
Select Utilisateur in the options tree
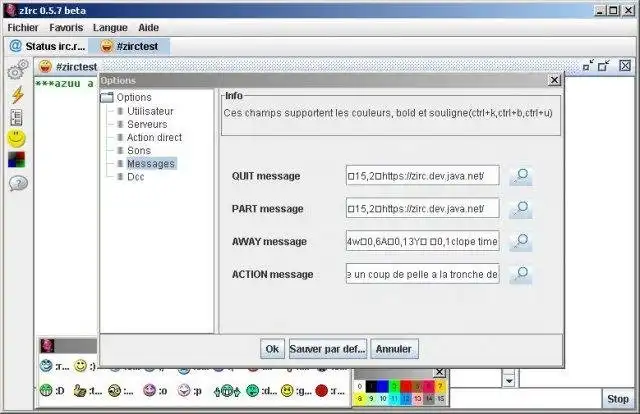click(x=145, y=111)
